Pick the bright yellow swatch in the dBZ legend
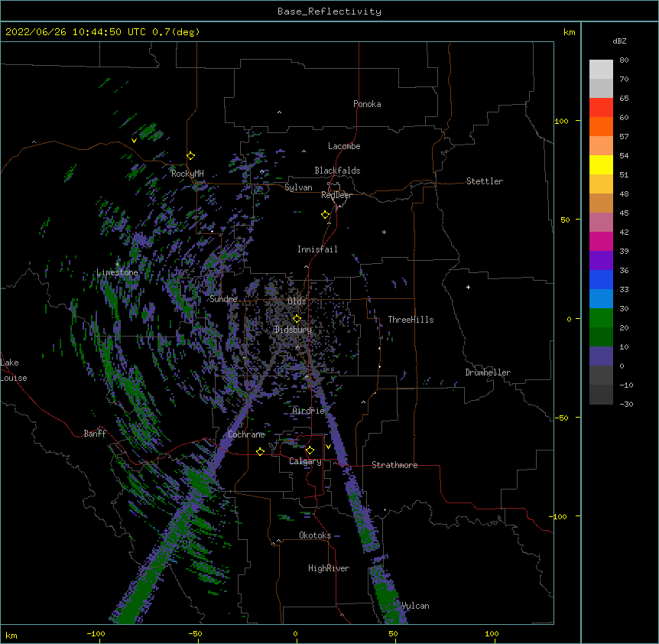 [601, 164]
